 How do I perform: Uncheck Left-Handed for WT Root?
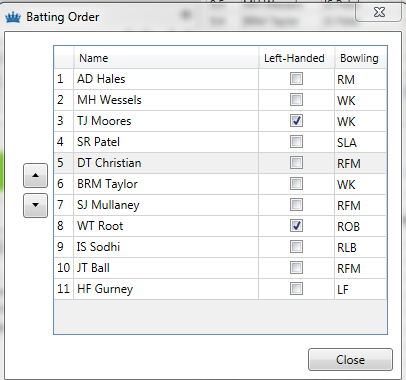coord(296,226)
